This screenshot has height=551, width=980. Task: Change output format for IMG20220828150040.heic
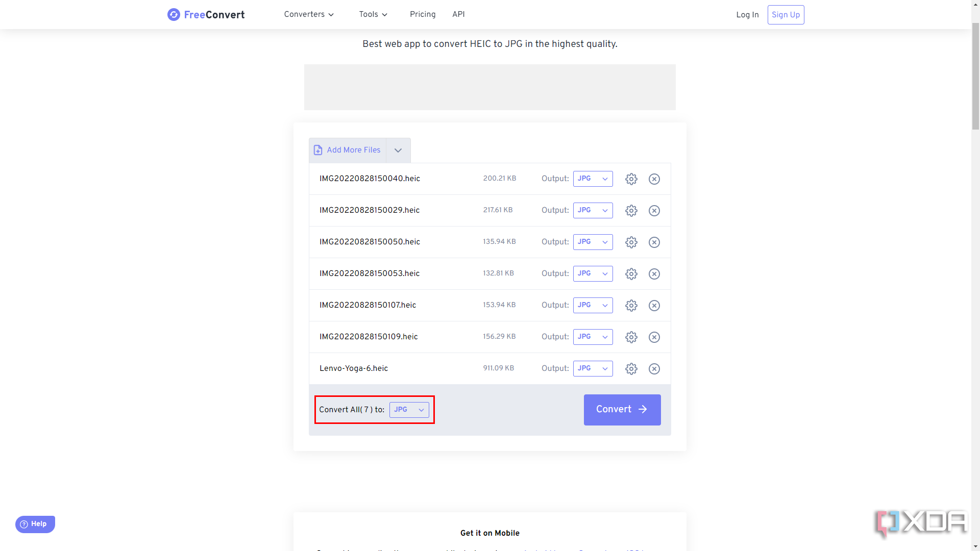click(x=592, y=178)
